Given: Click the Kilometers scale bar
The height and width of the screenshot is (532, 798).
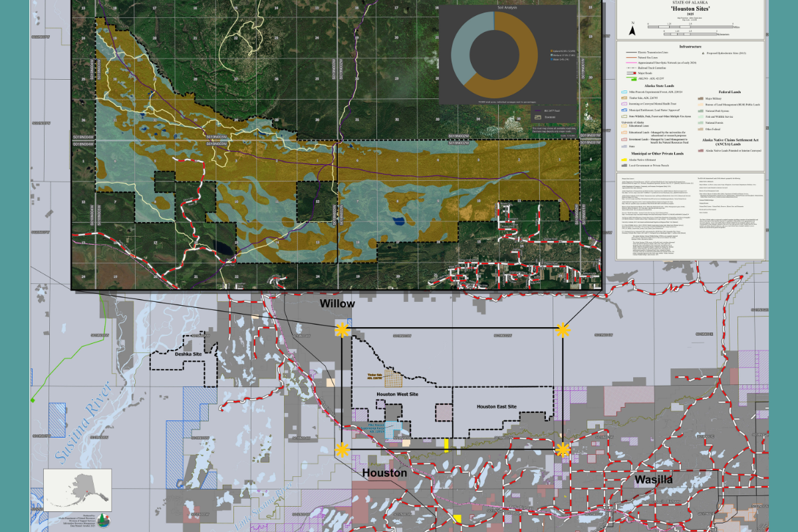Looking at the screenshot, I should 690,35.
